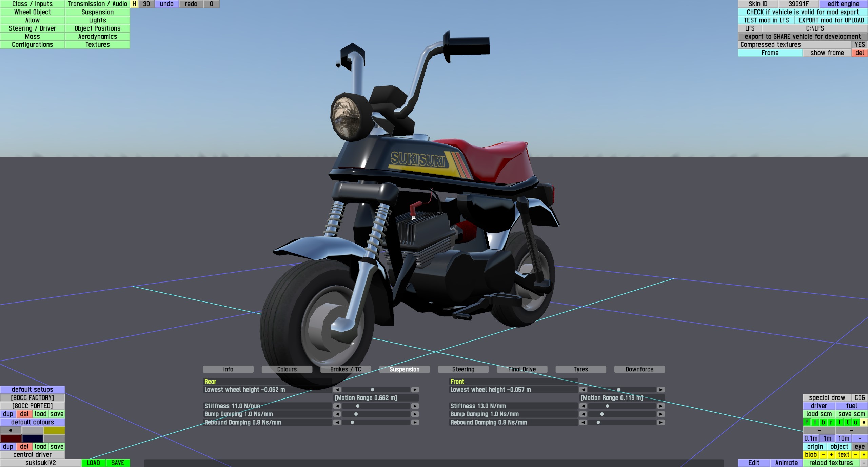Click the green SAVE vehicle button
868x467 pixels.
tap(118, 463)
